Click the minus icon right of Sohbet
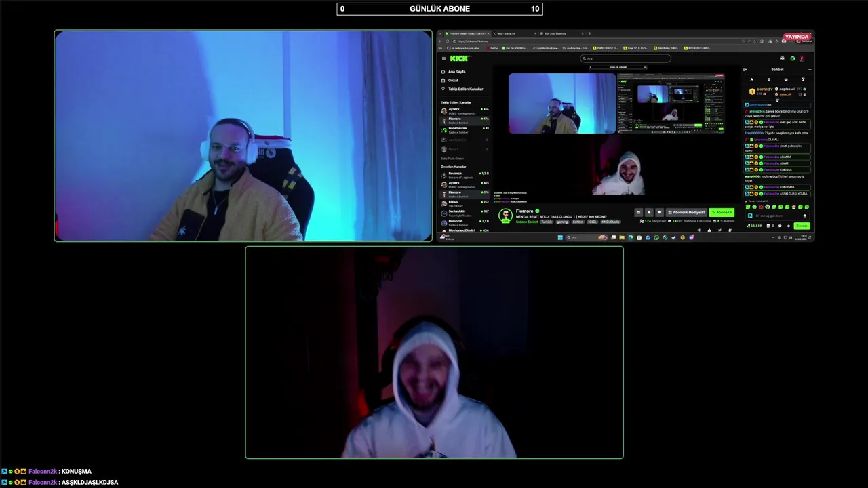Screen dimensions: 868x488 coord(810,70)
